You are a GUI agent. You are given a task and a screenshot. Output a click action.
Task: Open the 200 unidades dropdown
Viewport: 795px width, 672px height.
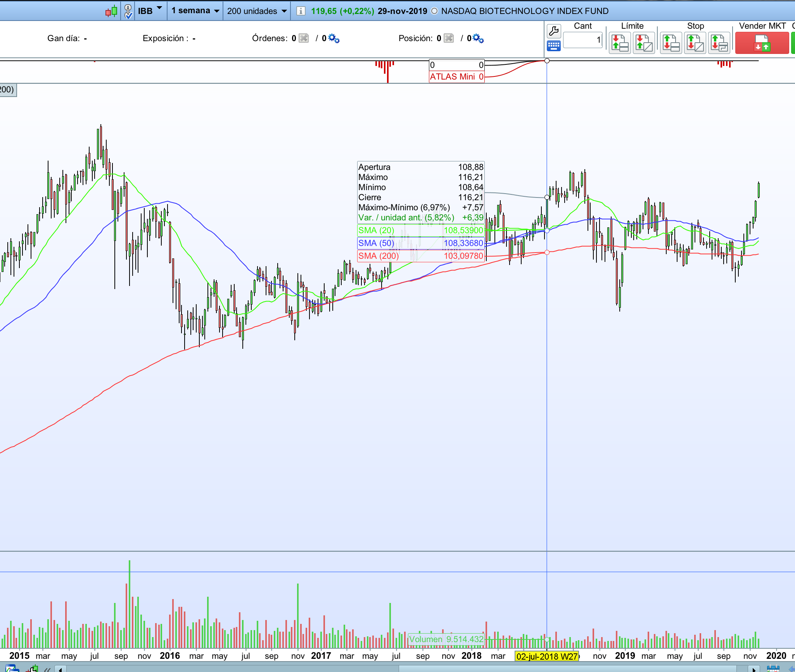(284, 11)
